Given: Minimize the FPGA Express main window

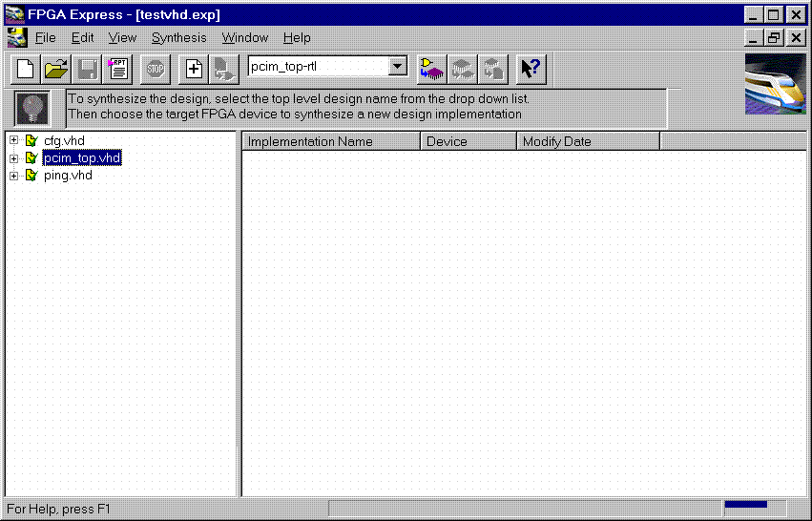Looking at the screenshot, I should click(753, 14).
